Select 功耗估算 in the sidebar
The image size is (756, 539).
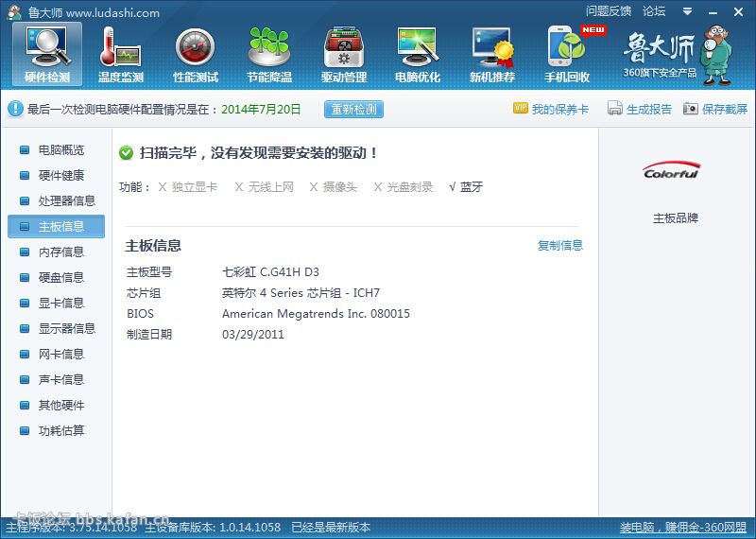click(56, 430)
